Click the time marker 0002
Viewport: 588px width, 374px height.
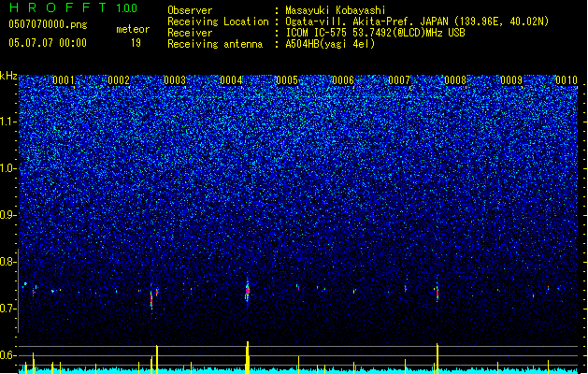click(x=119, y=80)
